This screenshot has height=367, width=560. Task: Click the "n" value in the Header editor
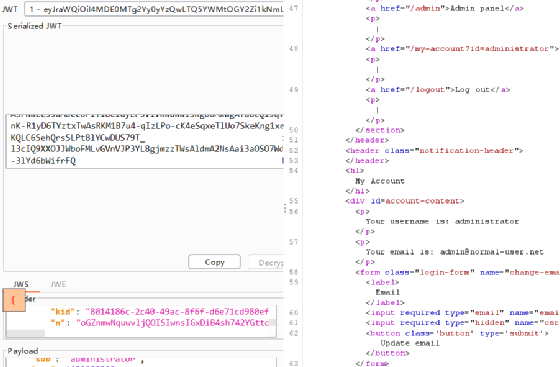click(x=172, y=323)
